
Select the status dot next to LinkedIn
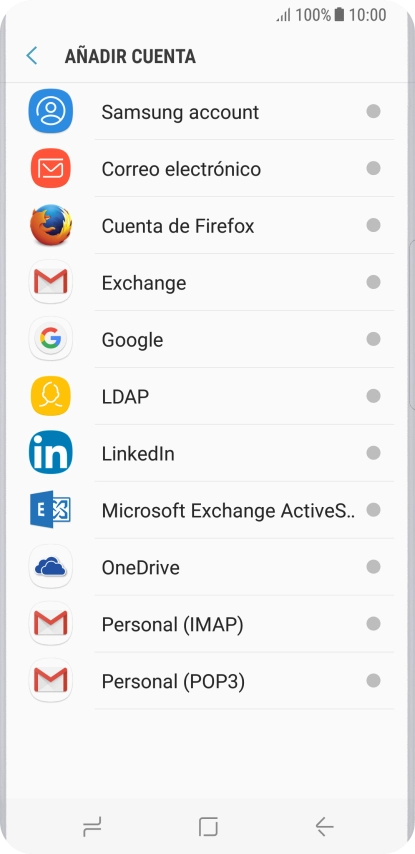373,453
